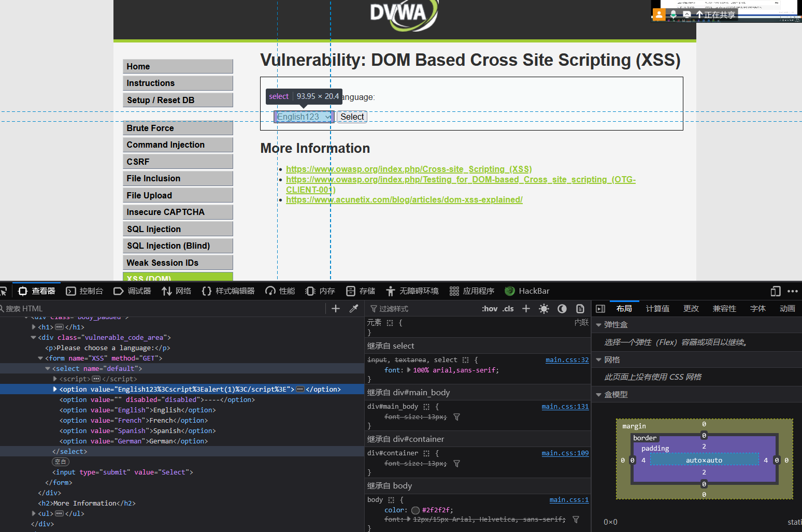
Task: Open the 内存 memory tab
Action: [320, 291]
